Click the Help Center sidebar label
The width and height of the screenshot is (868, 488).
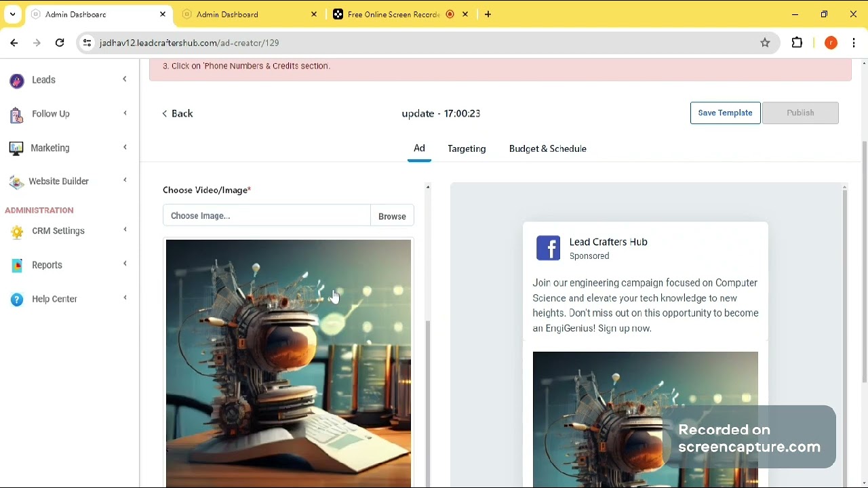coord(54,299)
